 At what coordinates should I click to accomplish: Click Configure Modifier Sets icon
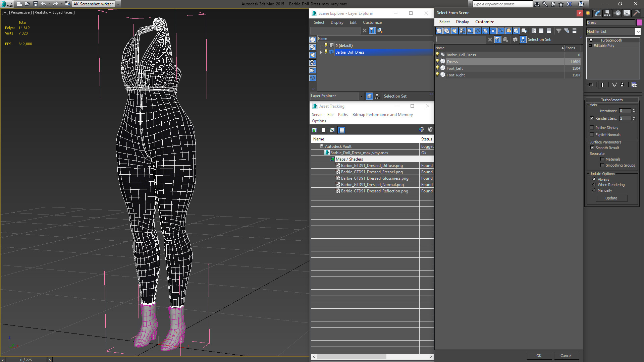pos(634,85)
